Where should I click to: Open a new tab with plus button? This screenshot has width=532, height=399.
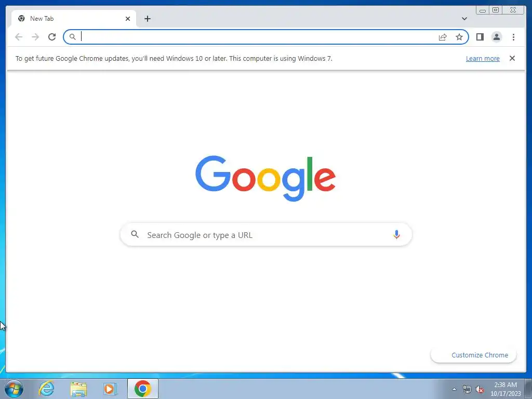147,19
